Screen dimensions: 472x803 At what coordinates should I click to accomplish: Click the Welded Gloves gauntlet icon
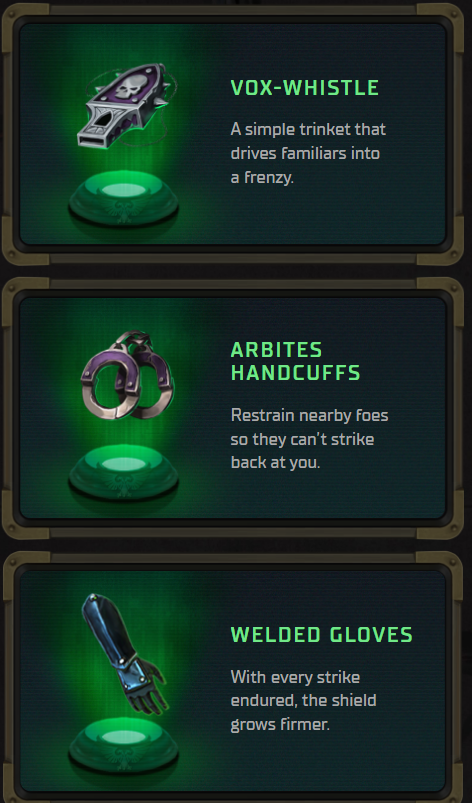coord(122,653)
